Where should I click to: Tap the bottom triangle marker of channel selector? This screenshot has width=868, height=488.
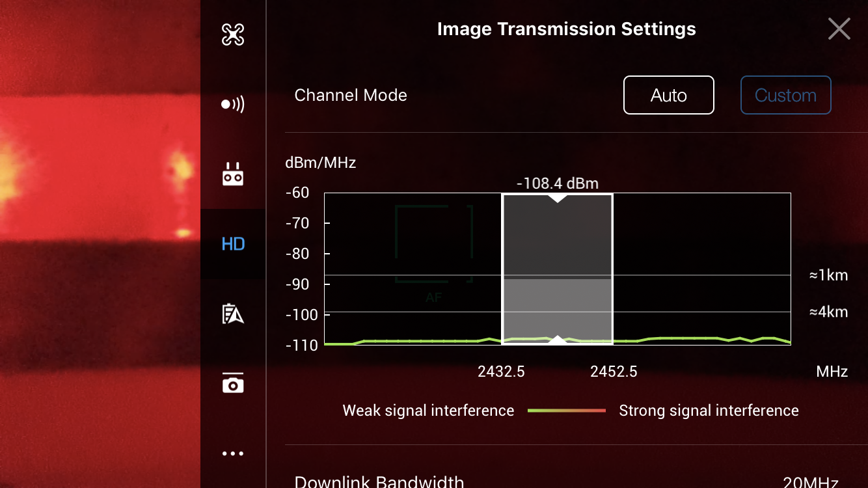(557, 340)
